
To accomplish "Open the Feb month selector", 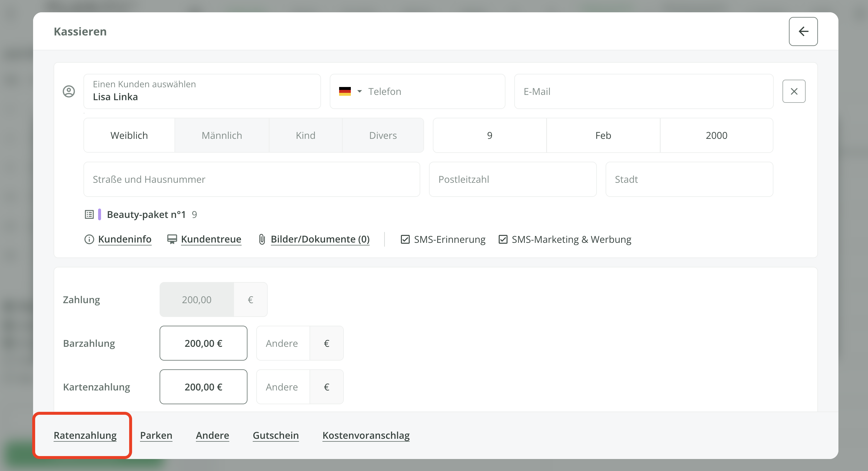I will [x=603, y=135].
